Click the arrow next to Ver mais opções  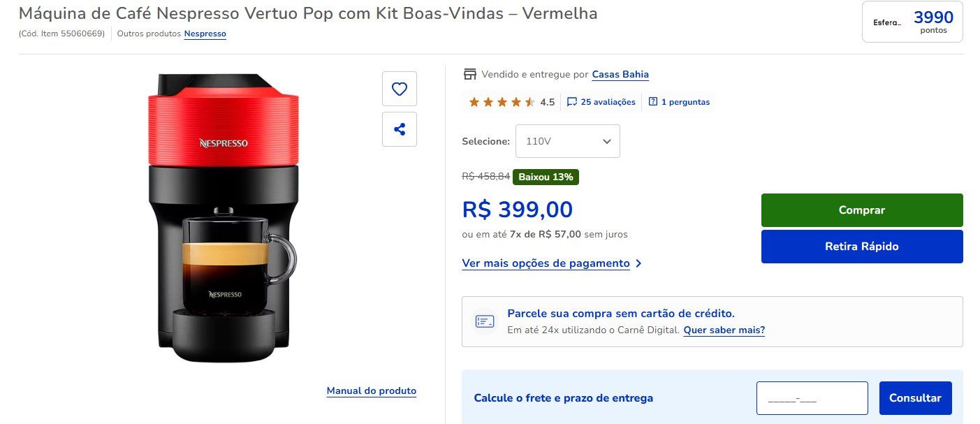(638, 263)
